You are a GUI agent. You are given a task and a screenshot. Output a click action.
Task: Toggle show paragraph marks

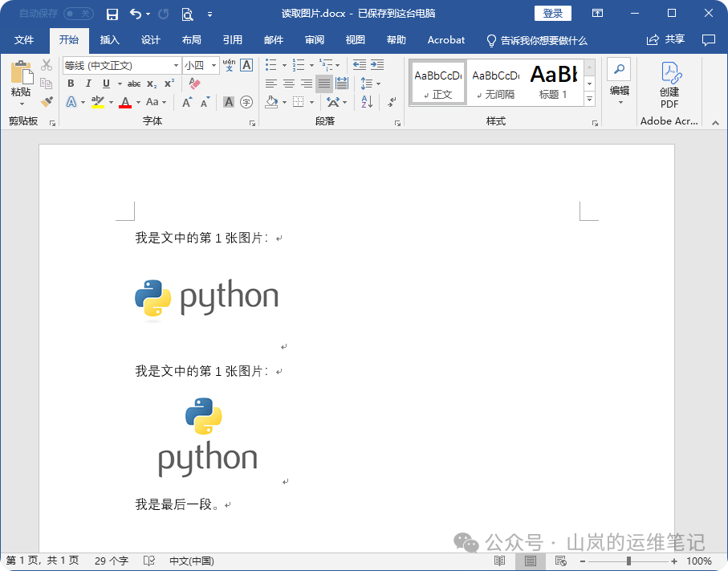392,102
